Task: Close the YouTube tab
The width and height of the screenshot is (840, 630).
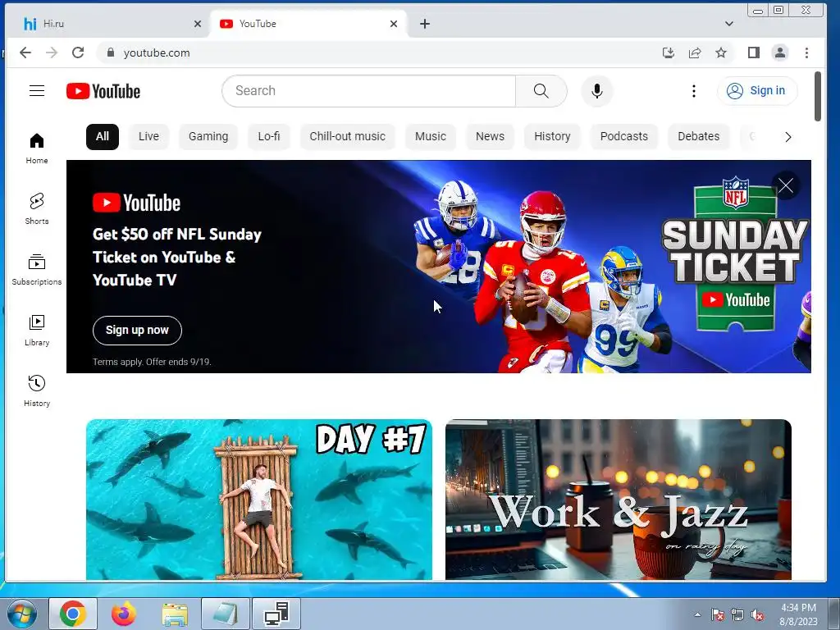Action: 394,24
